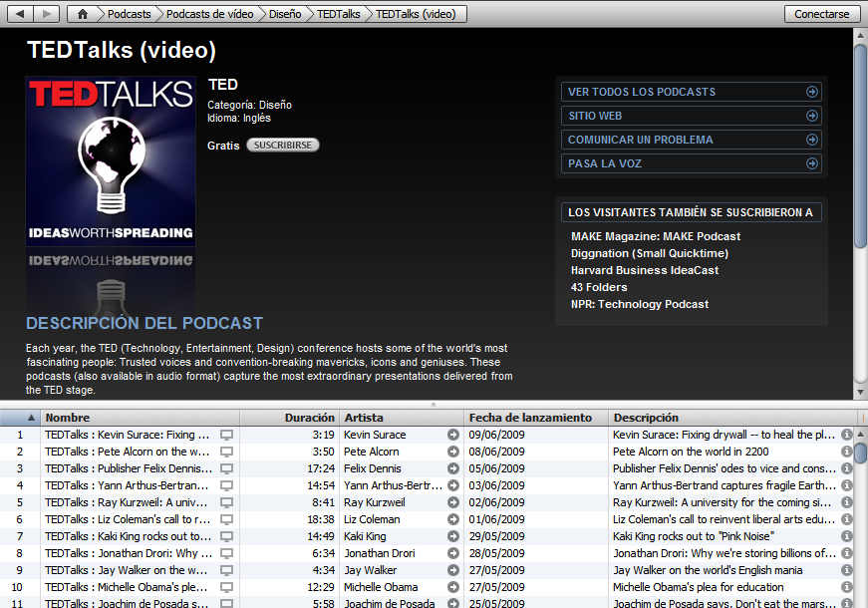Viewport: 868px width, 608px height.
Task: Open the Sitio Web link
Action: coord(691,116)
